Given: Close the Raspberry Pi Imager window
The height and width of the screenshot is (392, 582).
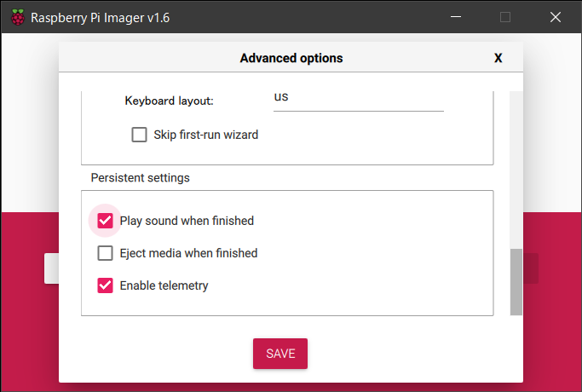Looking at the screenshot, I should coord(556,17).
